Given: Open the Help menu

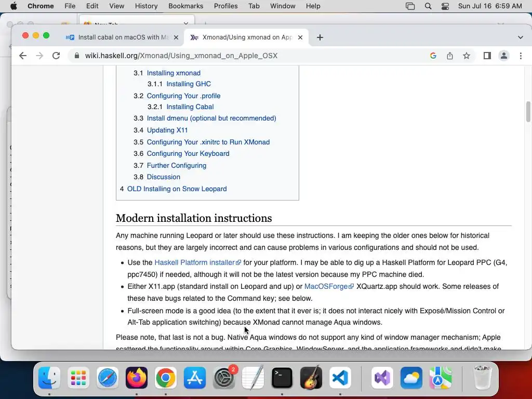Looking at the screenshot, I should pyautogui.click(x=313, y=6).
